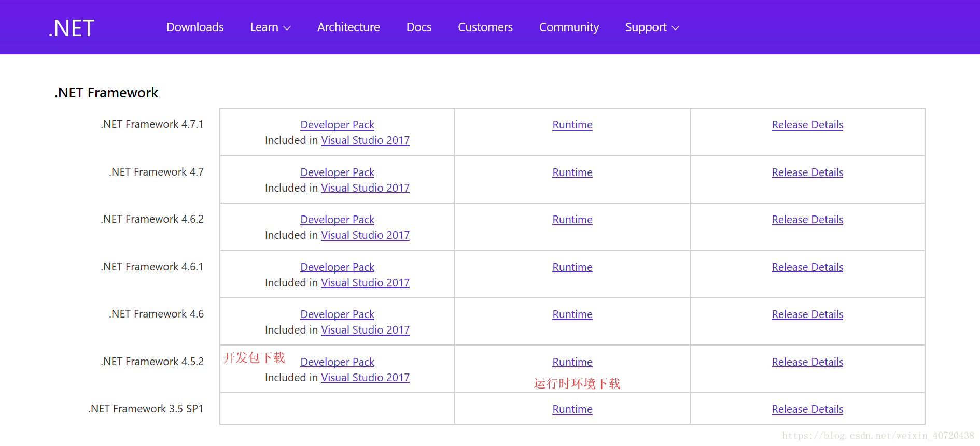View Release Details for .NET Framework 4.6

click(x=807, y=314)
